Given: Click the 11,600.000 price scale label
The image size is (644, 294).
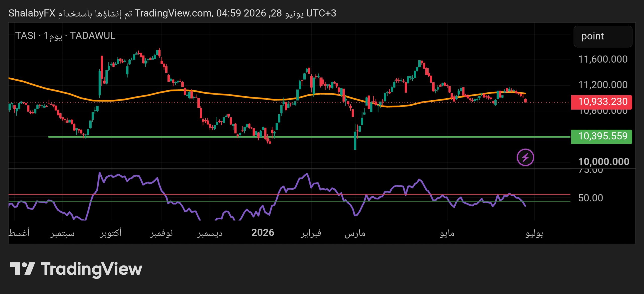Looking at the screenshot, I should pos(603,59).
